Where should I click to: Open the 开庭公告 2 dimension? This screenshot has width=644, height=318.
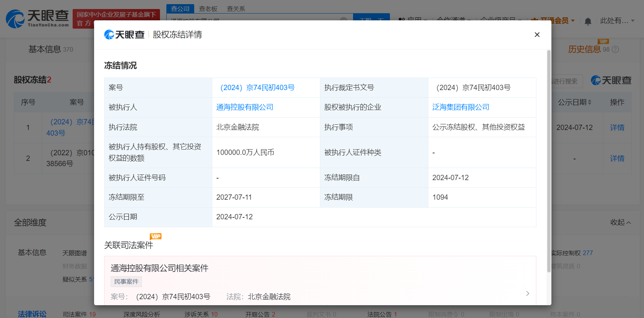260,314
